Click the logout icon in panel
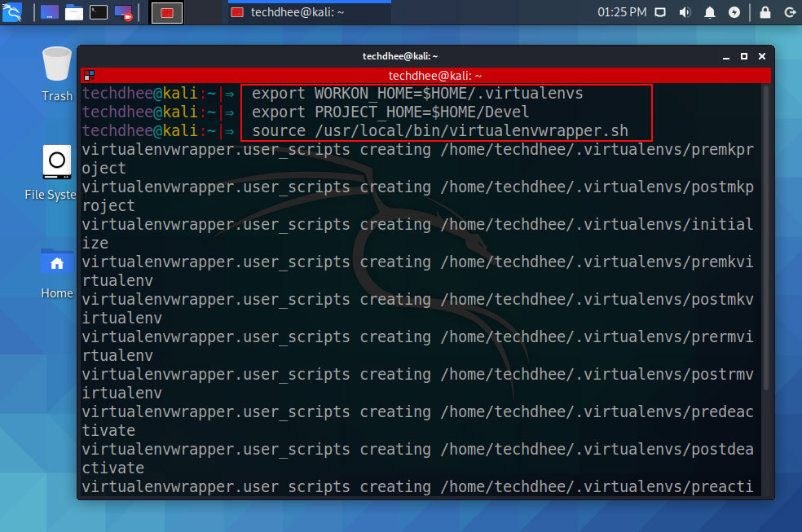Viewport: 802px width, 532px height. (791, 12)
